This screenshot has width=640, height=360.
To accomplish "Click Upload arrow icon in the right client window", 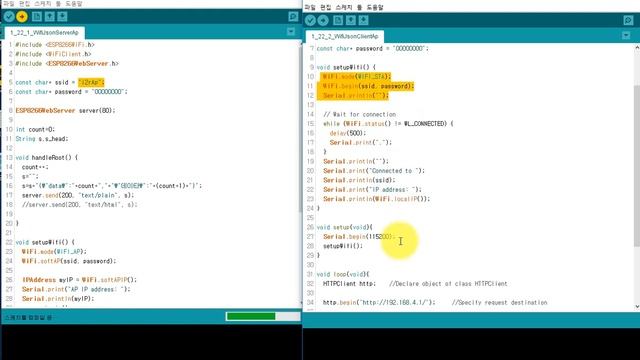I will 323,20.
